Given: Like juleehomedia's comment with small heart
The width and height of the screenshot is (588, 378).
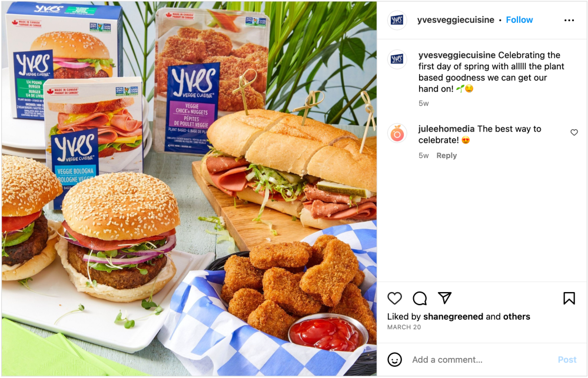Looking at the screenshot, I should click(574, 132).
